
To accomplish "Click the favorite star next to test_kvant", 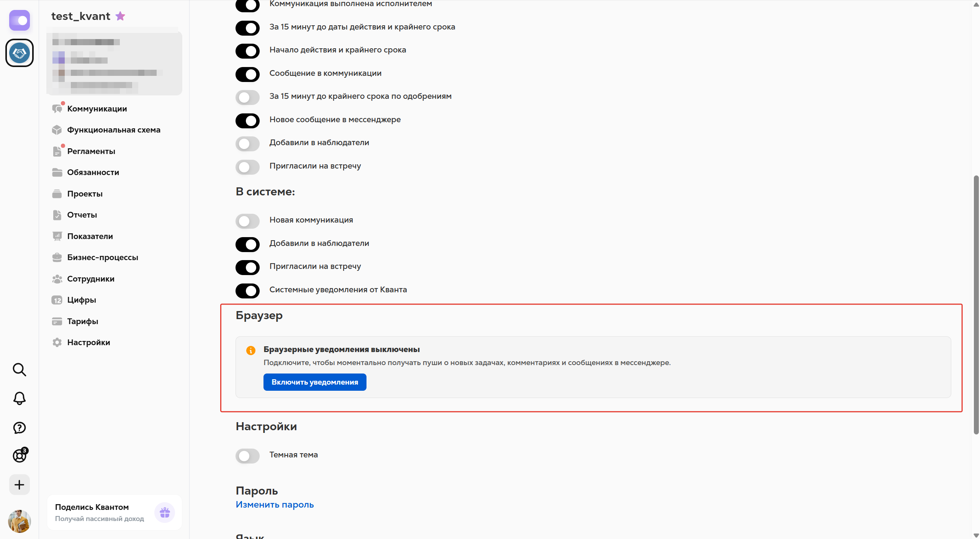I will coord(120,16).
